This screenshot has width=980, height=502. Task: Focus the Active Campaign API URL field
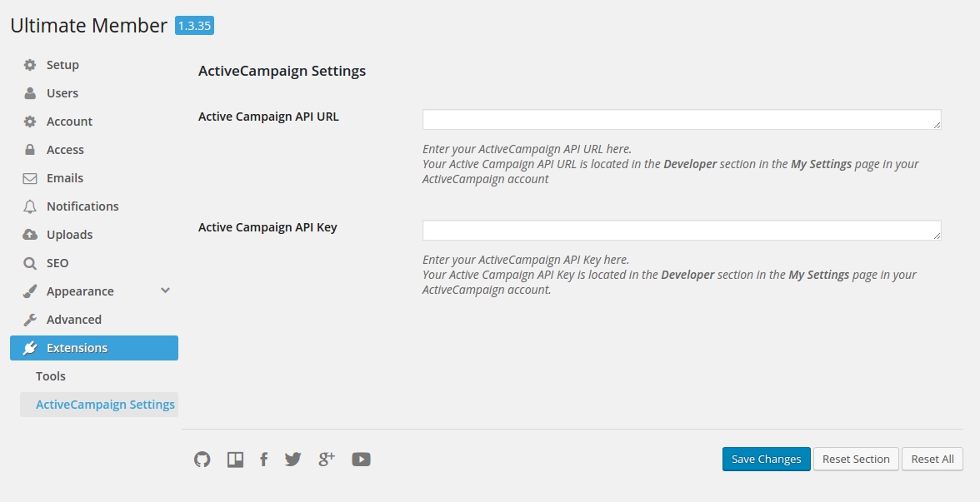click(682, 119)
